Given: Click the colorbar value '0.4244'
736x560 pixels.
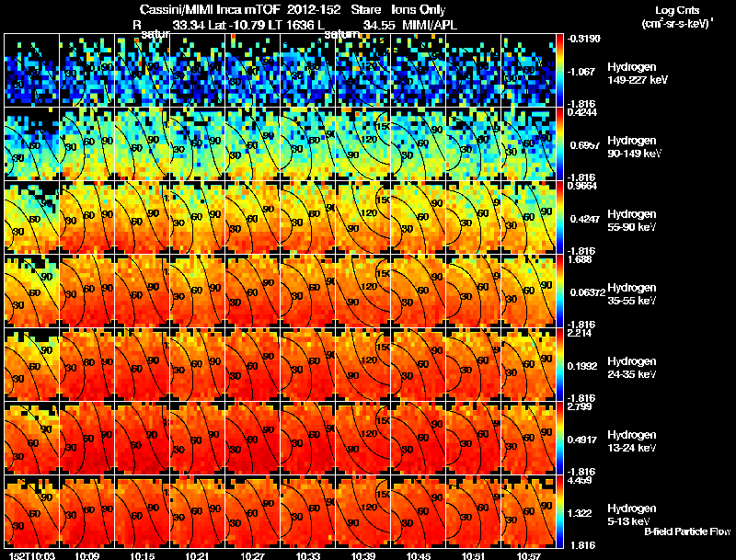Looking at the screenshot, I should [582, 112].
